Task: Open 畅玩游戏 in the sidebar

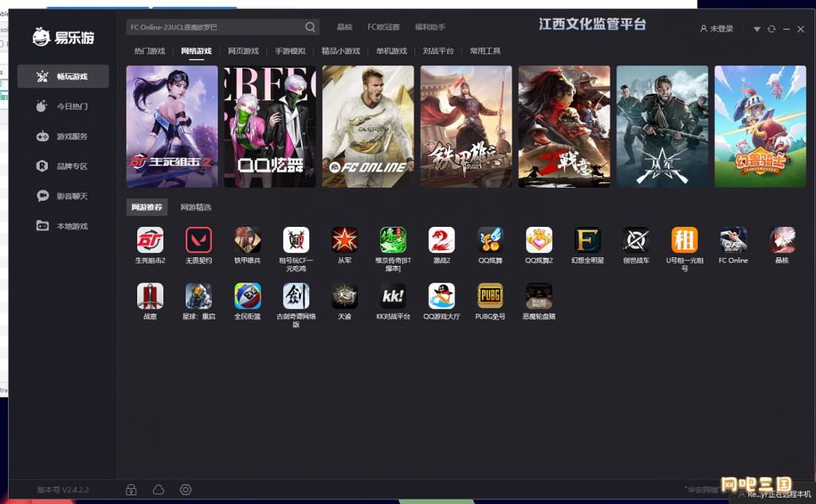Action: click(x=63, y=76)
